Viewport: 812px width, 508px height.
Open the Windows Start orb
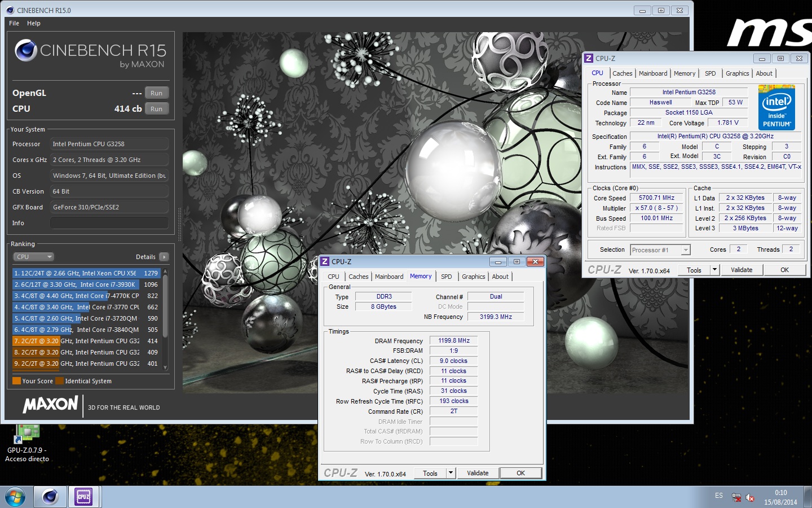pos(15,497)
